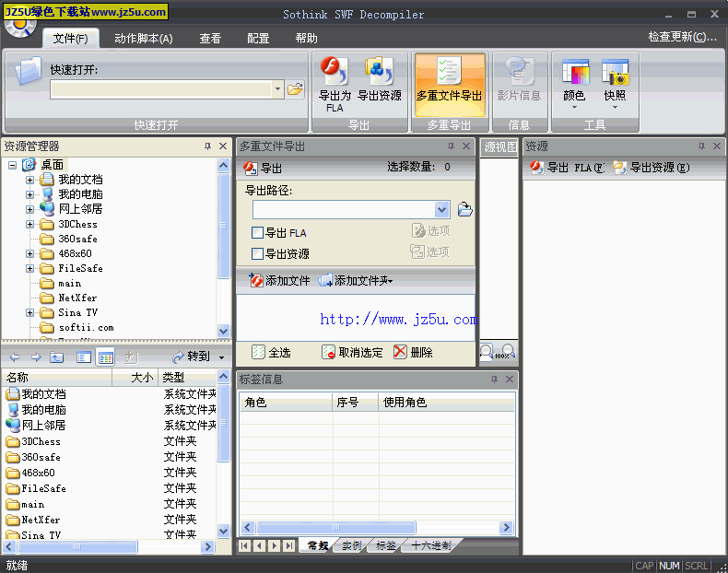
Task: Click the tag info horizontal scrollbar thumb
Action: (336, 528)
